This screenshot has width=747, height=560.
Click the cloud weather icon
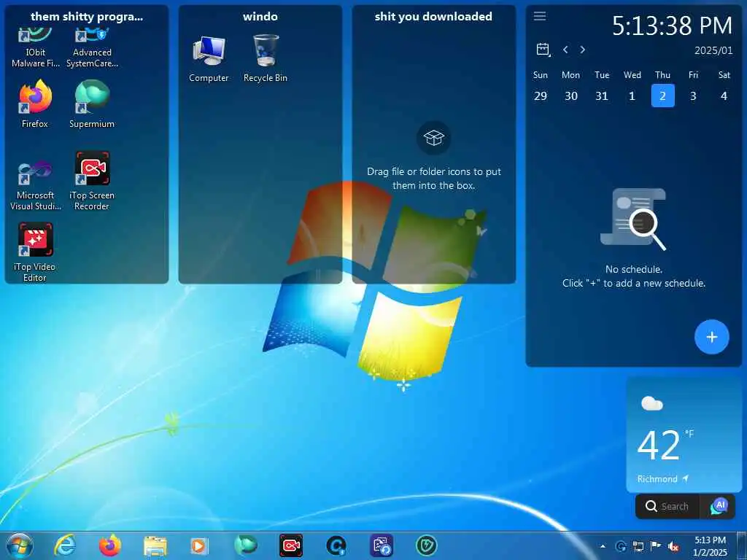point(652,404)
